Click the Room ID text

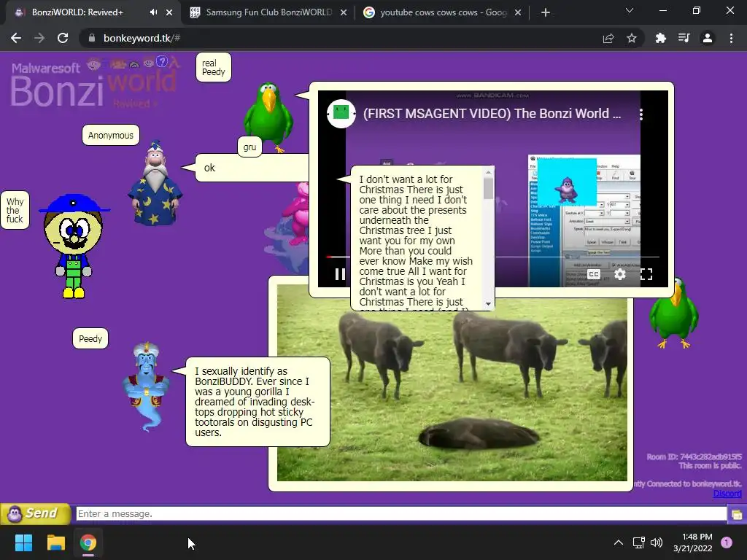click(694, 456)
